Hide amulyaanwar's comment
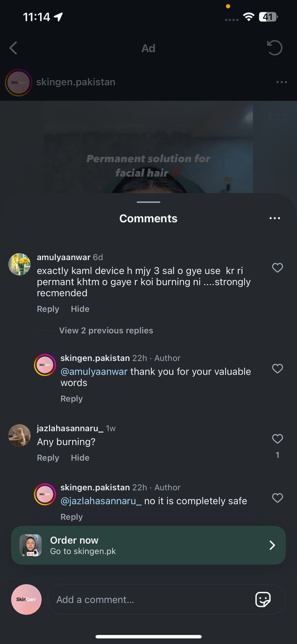Image resolution: width=297 pixels, height=644 pixels. pyautogui.click(x=80, y=309)
